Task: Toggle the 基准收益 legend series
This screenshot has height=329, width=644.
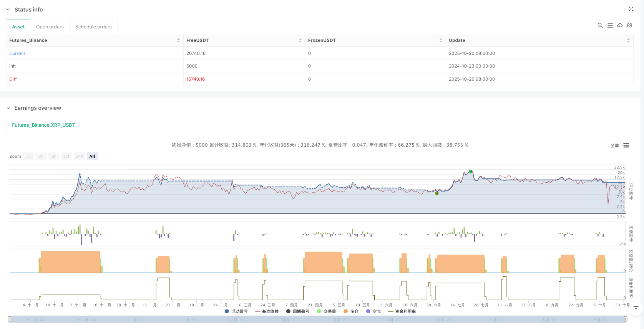Action: [267, 311]
